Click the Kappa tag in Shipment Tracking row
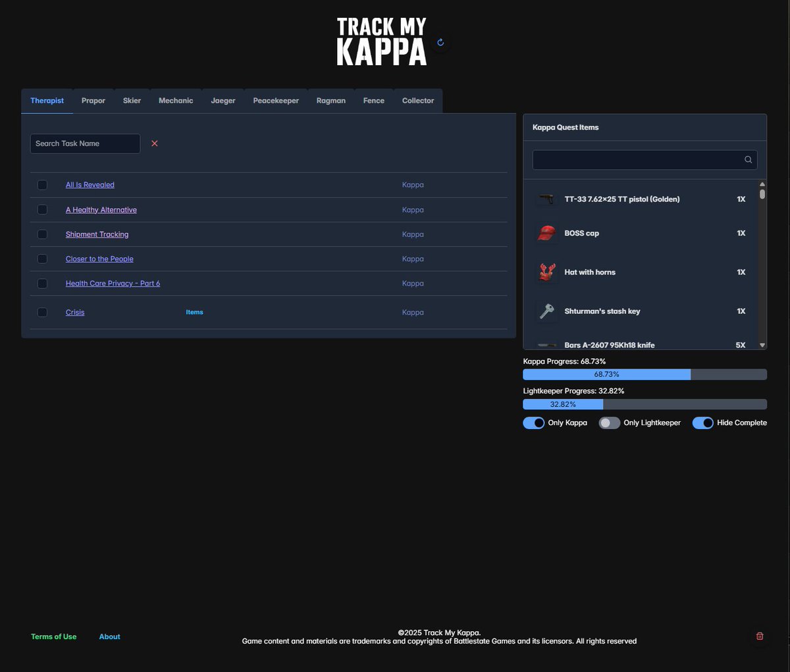Image resolution: width=790 pixels, height=672 pixels. pos(413,234)
